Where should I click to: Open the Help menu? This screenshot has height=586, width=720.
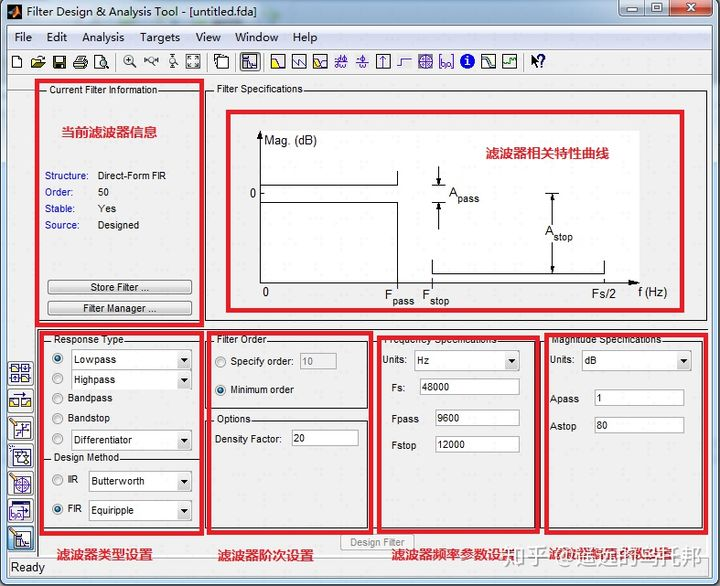pyautogui.click(x=305, y=37)
